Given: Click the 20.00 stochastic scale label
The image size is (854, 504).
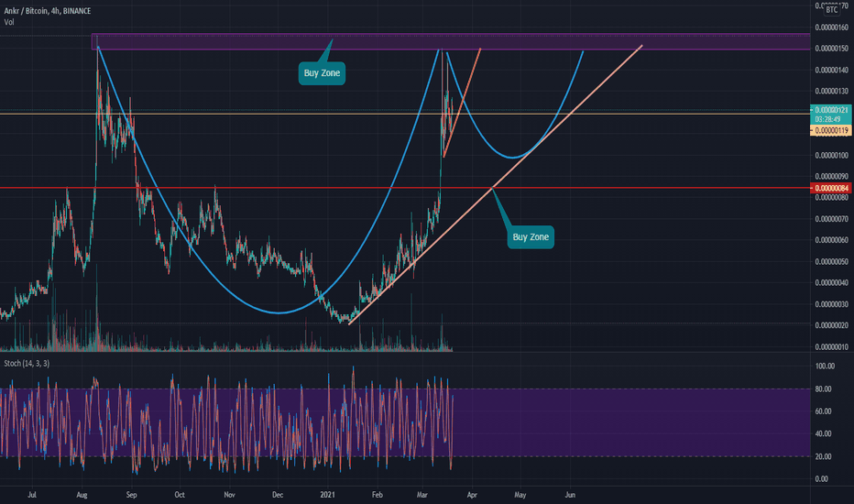Looking at the screenshot, I should click(823, 456).
